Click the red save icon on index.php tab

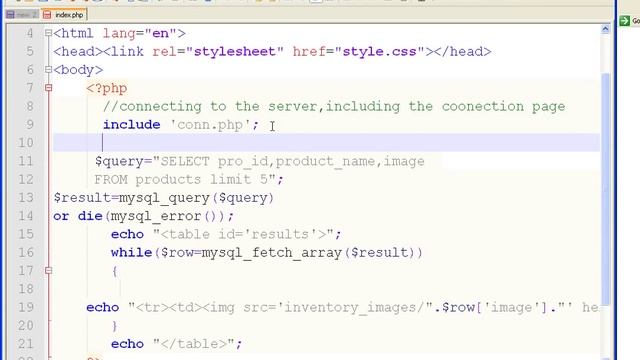[x=47, y=15]
